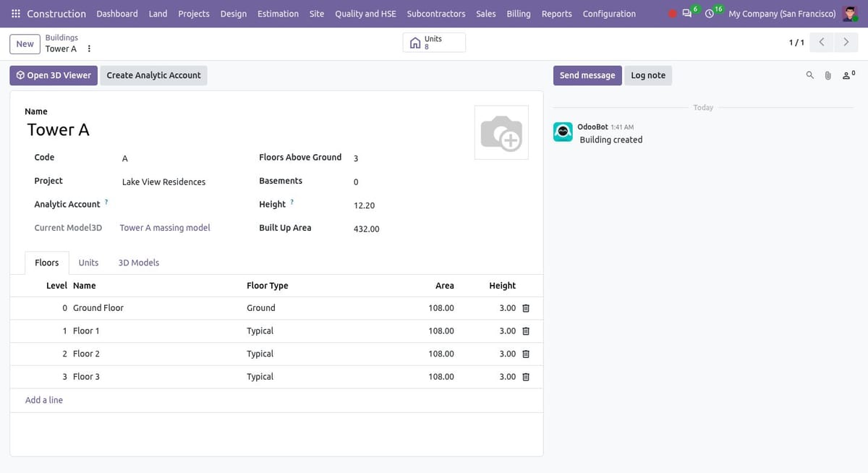Click Create Analytic Account button
The width and height of the screenshot is (868, 473).
click(x=154, y=75)
